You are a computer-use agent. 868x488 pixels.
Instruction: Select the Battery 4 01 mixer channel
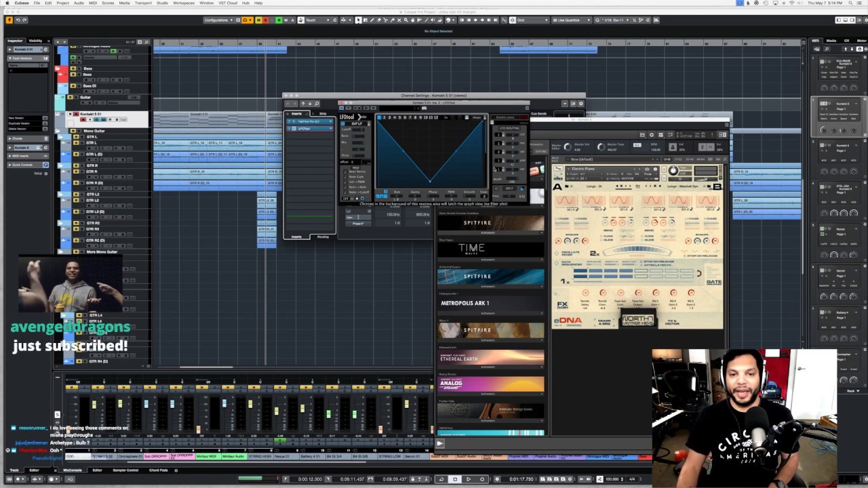(311, 457)
